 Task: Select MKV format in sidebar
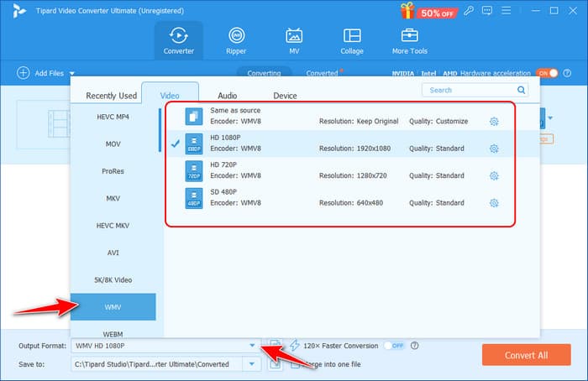[113, 198]
